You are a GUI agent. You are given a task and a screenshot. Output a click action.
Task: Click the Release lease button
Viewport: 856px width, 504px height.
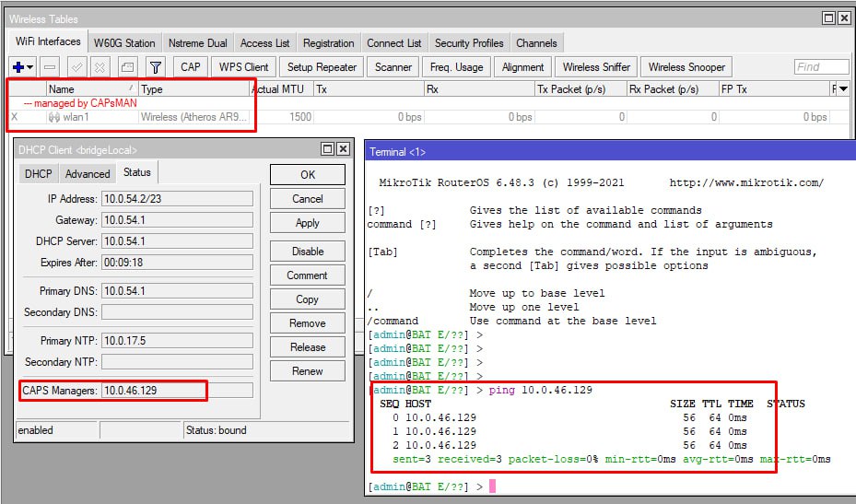[308, 347]
